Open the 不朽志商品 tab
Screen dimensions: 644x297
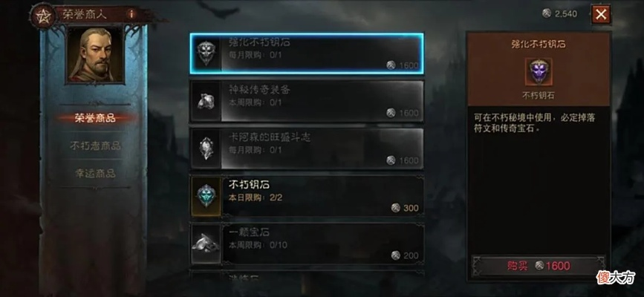95,146
